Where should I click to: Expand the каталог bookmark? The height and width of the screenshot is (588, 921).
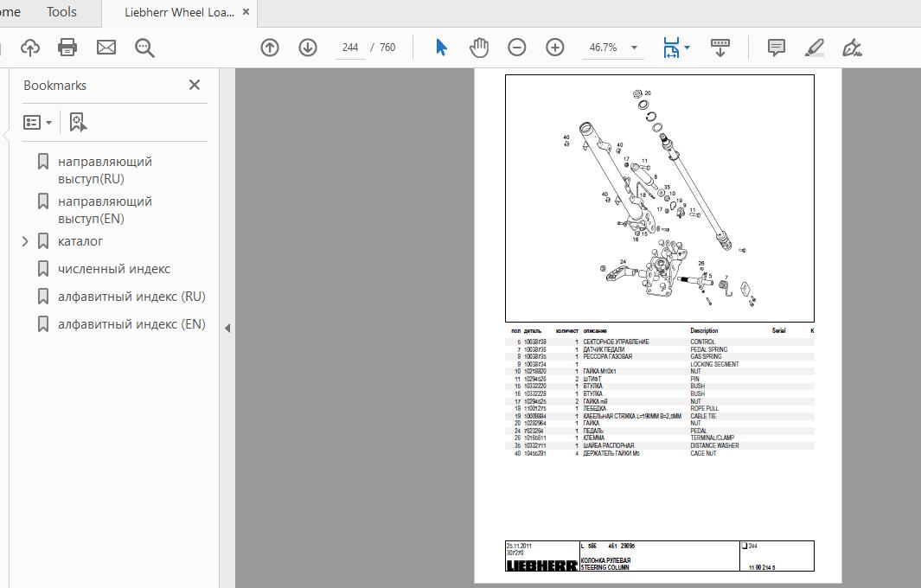click(x=25, y=241)
